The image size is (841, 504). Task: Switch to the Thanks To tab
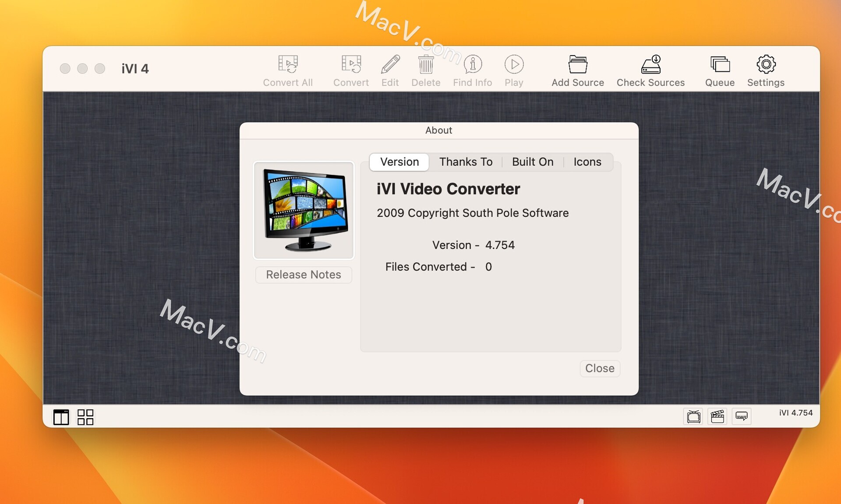pyautogui.click(x=466, y=162)
